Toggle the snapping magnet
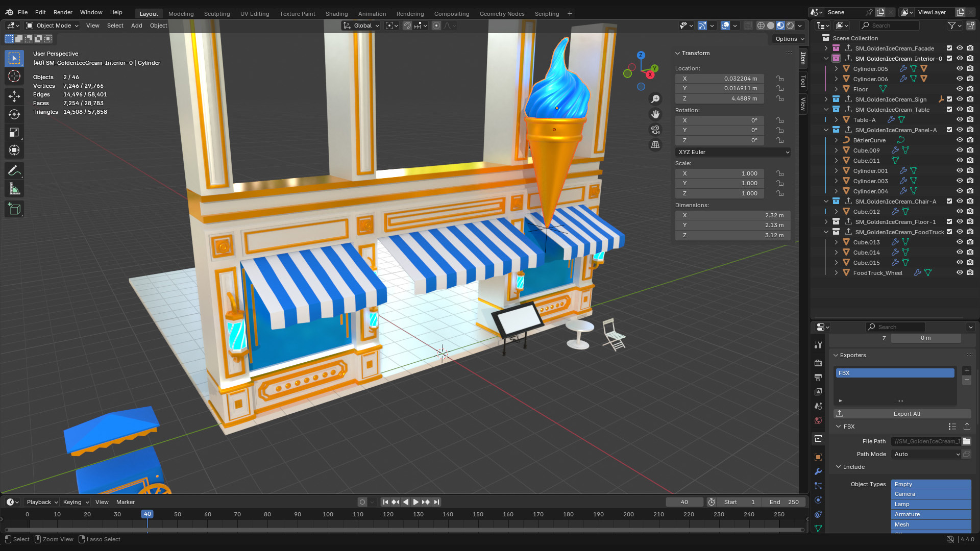 click(x=407, y=26)
